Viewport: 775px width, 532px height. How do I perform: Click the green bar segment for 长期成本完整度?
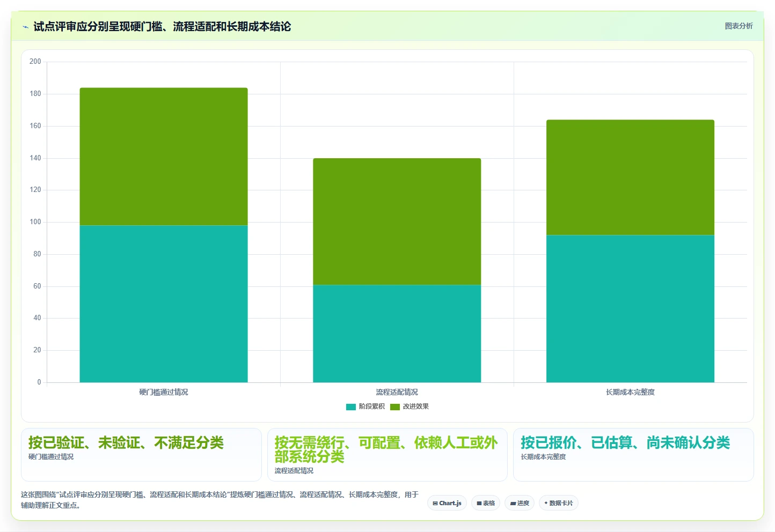630,178
